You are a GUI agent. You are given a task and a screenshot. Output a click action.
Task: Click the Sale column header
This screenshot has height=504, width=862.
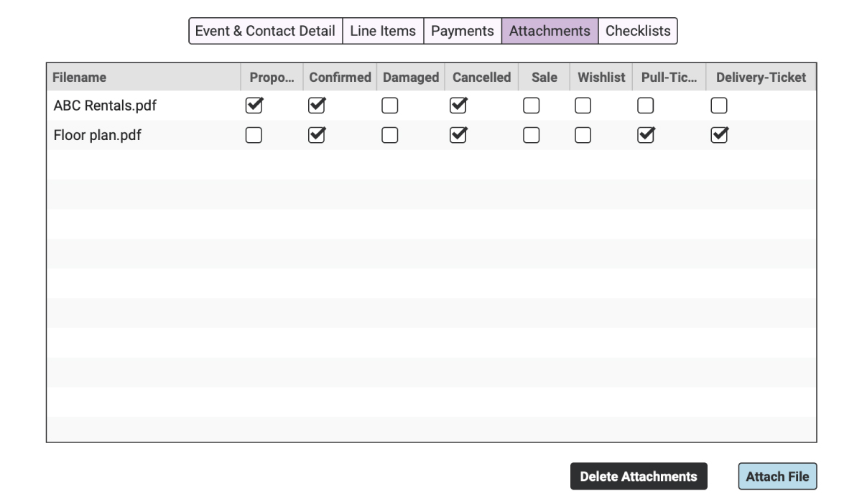click(544, 77)
